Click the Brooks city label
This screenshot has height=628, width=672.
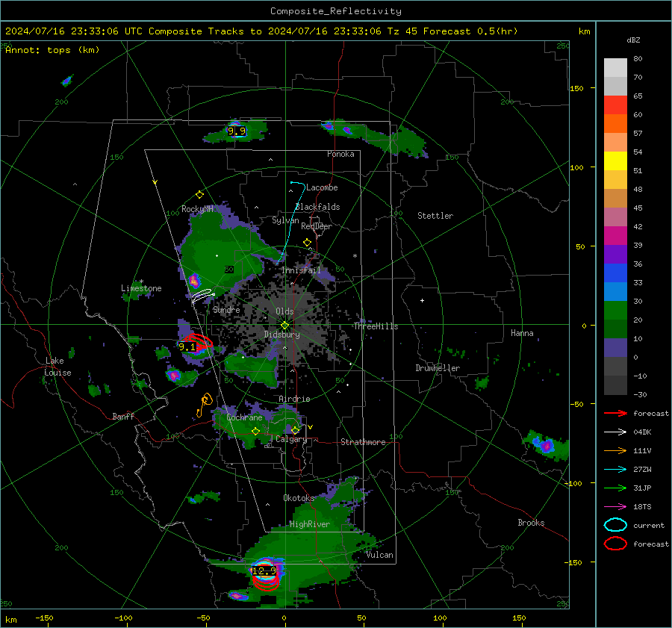click(531, 523)
